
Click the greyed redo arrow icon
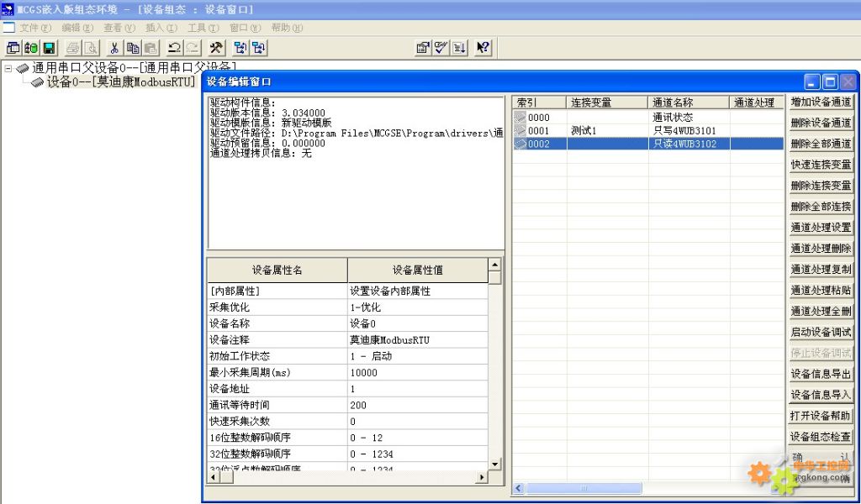coord(193,48)
